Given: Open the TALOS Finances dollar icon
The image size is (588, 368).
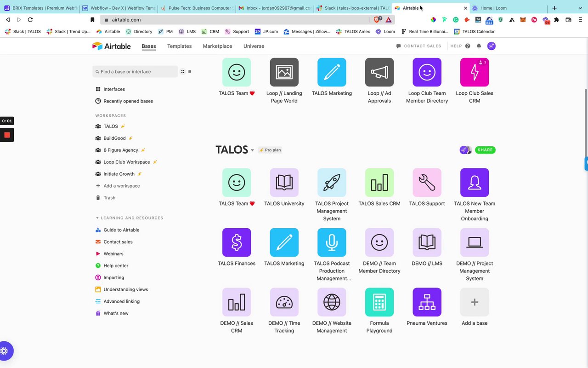Looking at the screenshot, I should pos(237,242).
